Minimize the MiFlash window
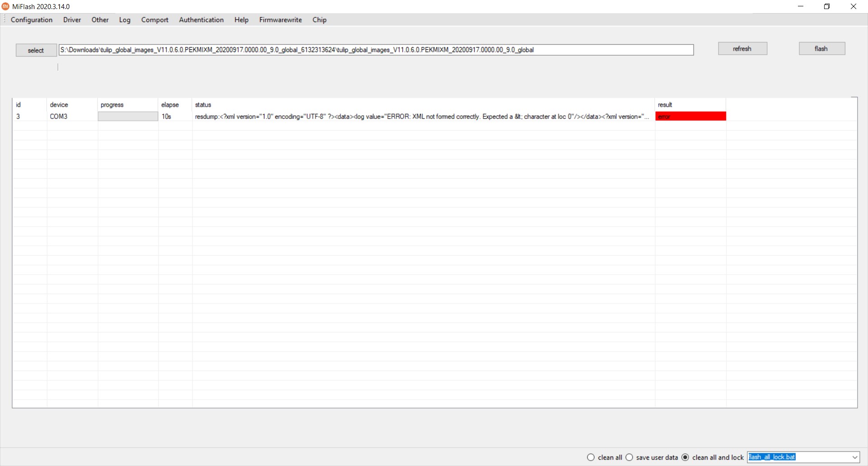Image resolution: width=868 pixels, height=466 pixels. 801,6
